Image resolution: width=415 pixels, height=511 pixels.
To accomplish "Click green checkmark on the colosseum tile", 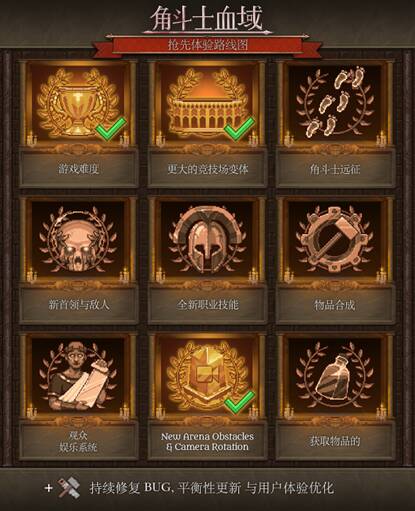I will 239,128.
